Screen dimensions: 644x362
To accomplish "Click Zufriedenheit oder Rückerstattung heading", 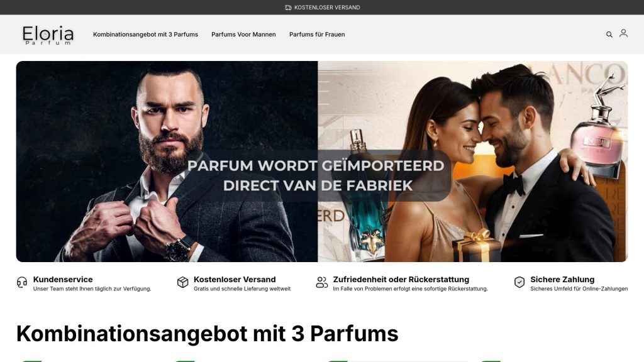I will coord(401,280).
